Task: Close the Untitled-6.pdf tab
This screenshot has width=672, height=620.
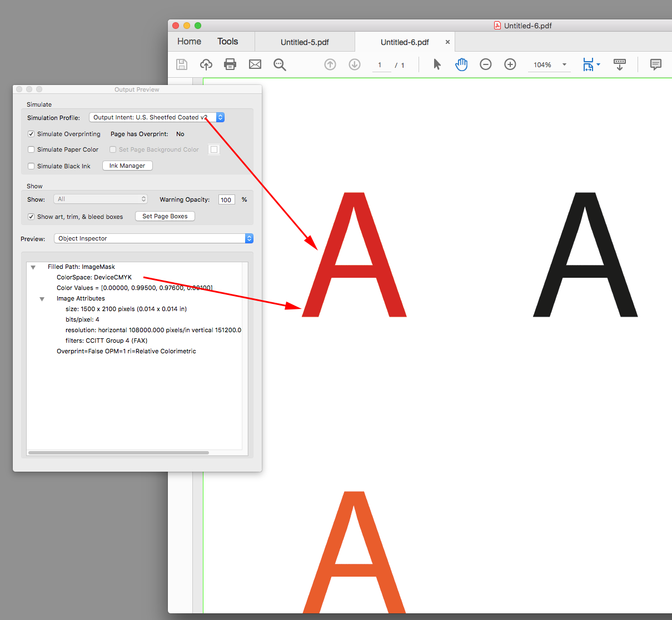Action: pyautogui.click(x=447, y=42)
